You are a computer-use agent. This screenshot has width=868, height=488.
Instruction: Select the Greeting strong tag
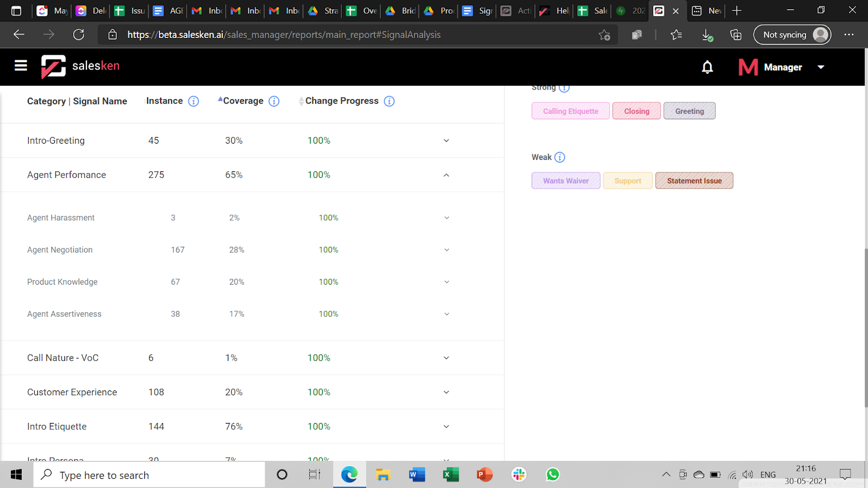click(x=690, y=111)
